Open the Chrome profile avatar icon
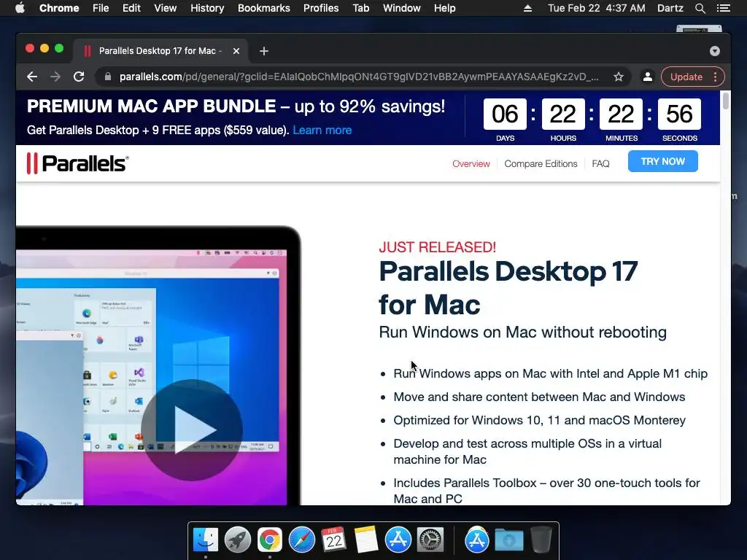747x560 pixels. click(x=648, y=77)
